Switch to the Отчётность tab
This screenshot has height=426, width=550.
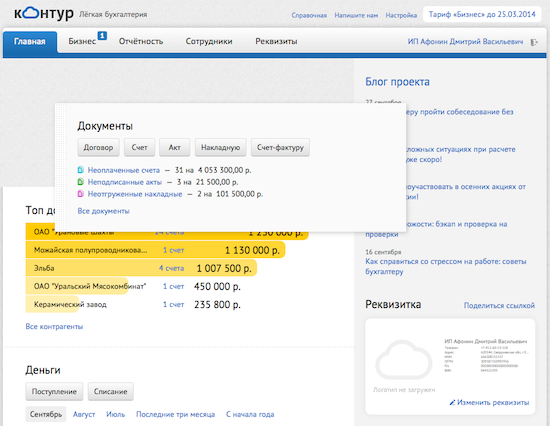[141, 41]
